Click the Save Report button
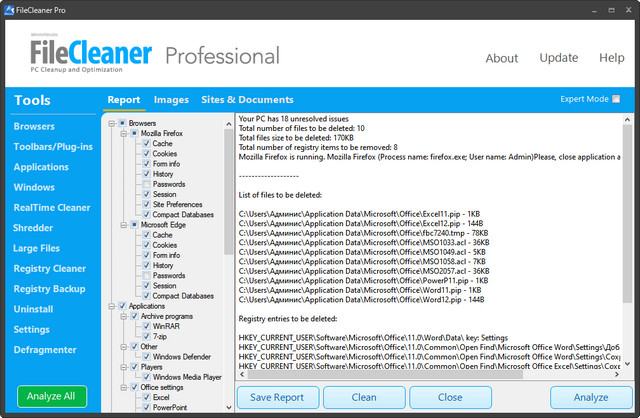This screenshot has width=640, height=418. tap(277, 396)
